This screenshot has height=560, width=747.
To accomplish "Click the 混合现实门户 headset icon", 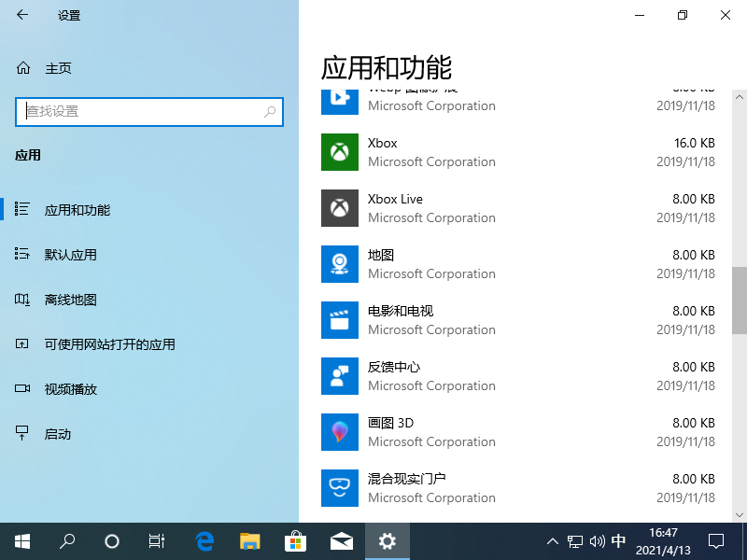I will [x=340, y=488].
